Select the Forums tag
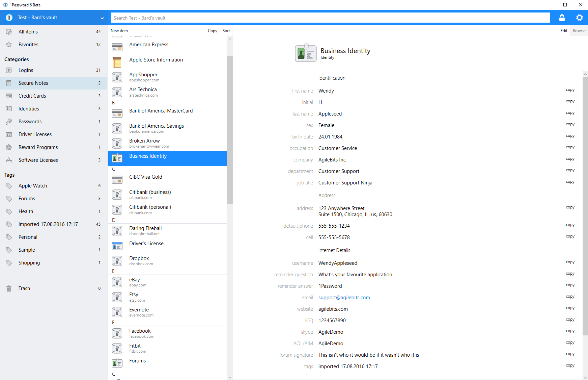588x380 pixels. 54,199
